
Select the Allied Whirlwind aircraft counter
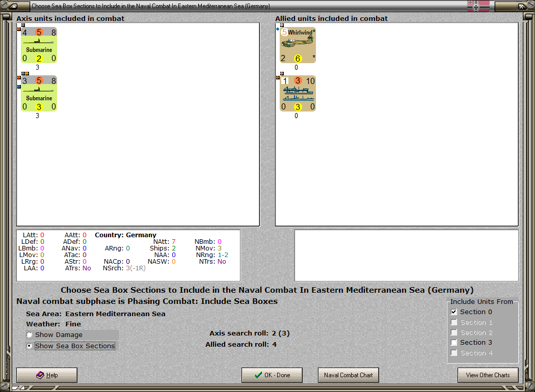[x=298, y=45]
